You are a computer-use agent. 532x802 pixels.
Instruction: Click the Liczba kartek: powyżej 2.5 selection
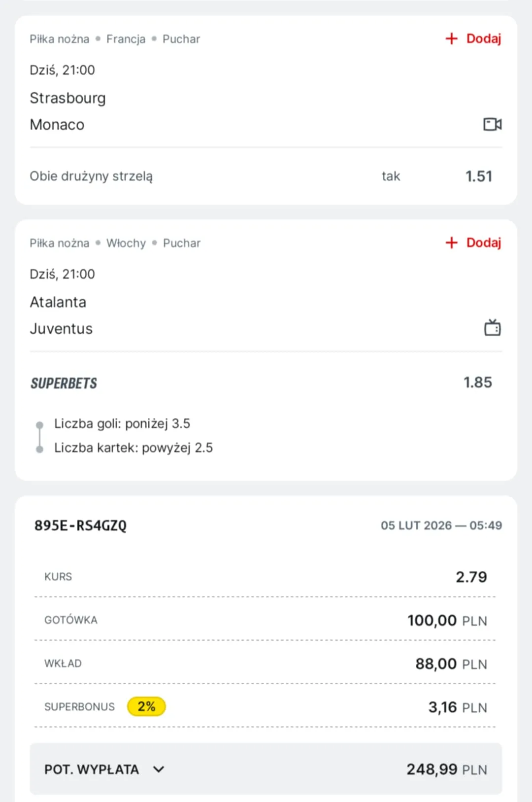point(133,448)
